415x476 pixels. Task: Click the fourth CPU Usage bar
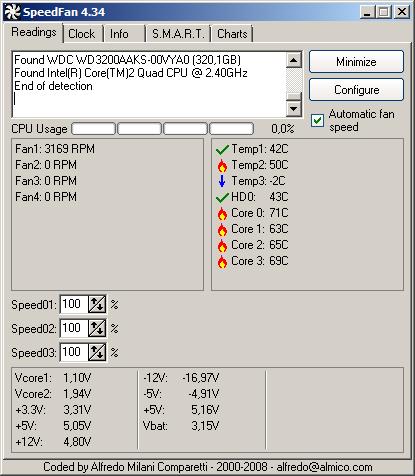(x=232, y=129)
